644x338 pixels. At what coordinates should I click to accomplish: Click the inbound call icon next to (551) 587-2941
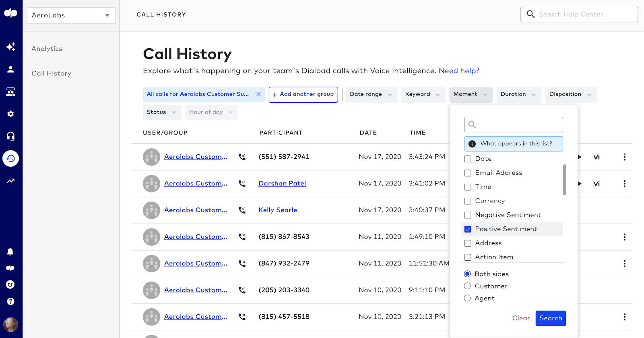242,157
